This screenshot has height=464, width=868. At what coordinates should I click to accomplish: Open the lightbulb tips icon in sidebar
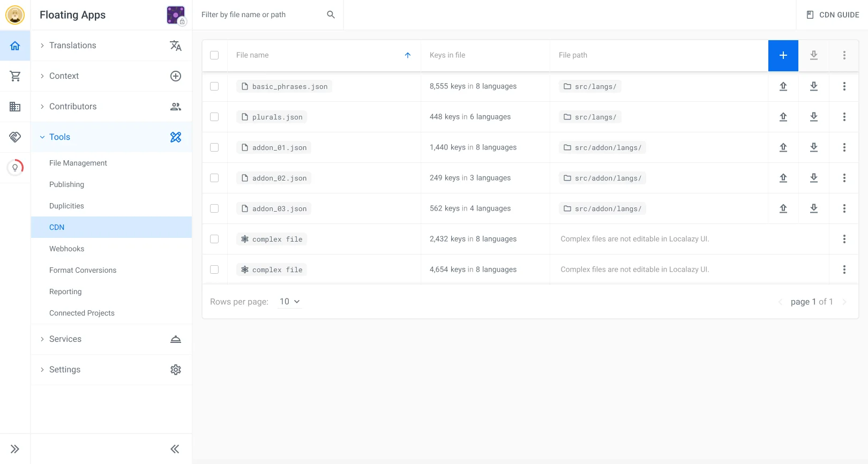[x=15, y=168]
